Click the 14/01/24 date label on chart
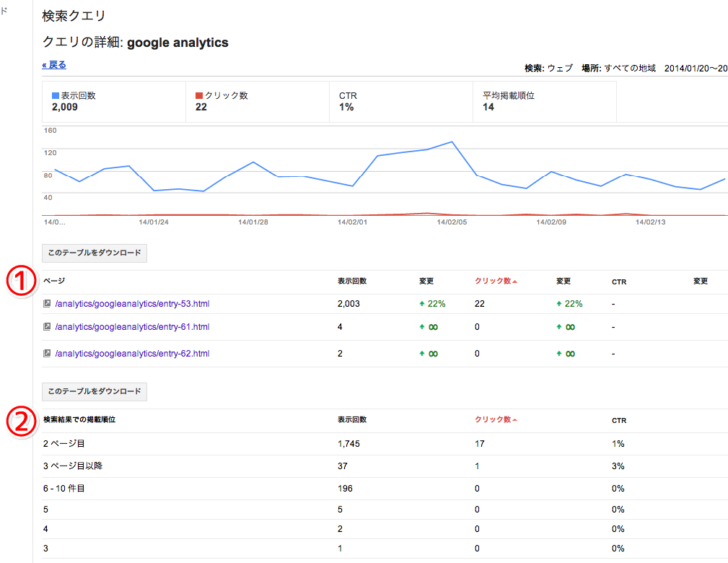 [154, 222]
